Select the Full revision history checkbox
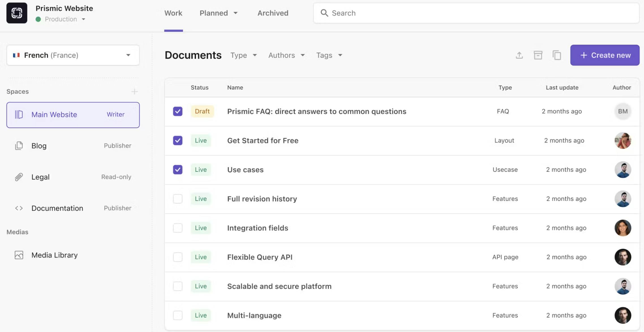This screenshot has width=644, height=332. click(178, 199)
